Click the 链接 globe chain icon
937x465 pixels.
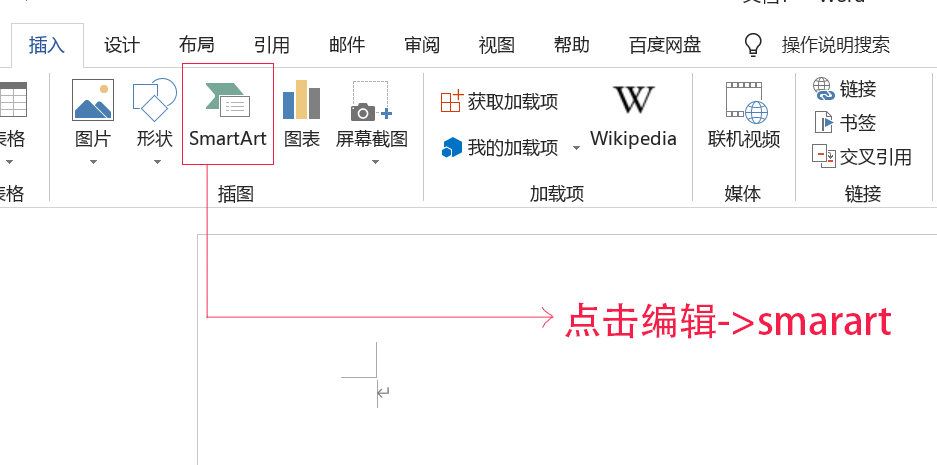coord(823,89)
